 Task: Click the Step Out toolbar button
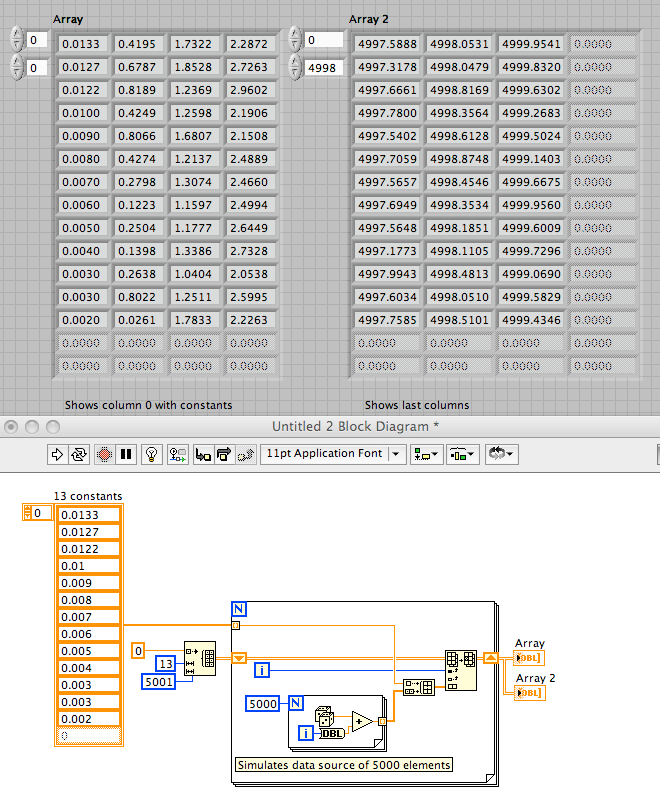coord(246,454)
